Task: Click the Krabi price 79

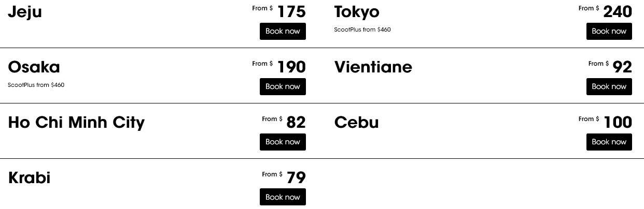Action: (x=296, y=177)
